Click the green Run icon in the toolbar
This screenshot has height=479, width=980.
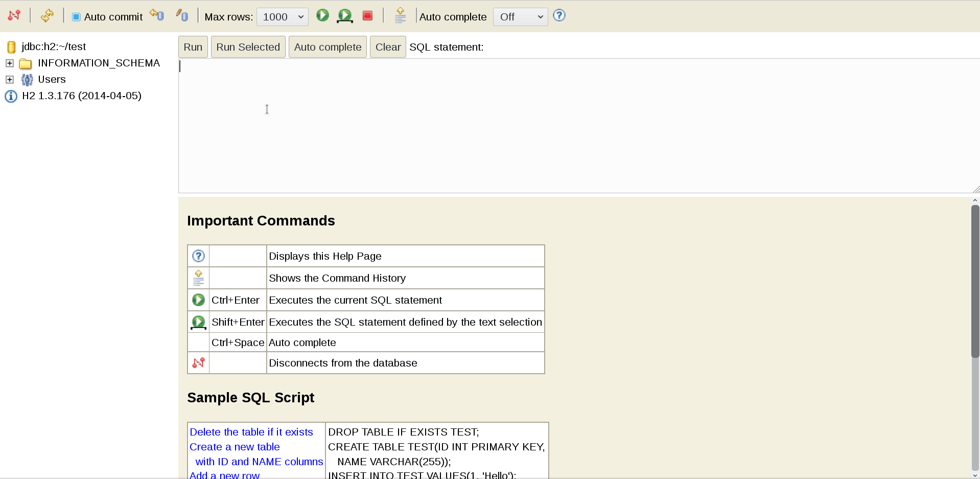pos(322,15)
